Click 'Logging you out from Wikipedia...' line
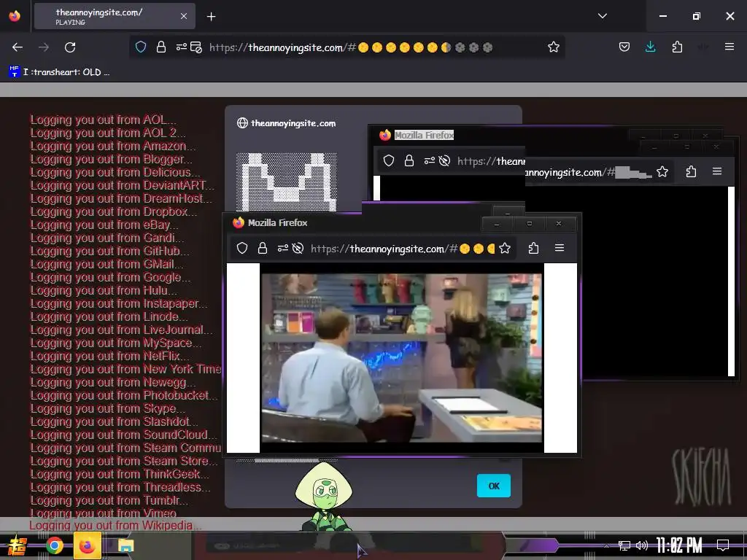 [116, 525]
